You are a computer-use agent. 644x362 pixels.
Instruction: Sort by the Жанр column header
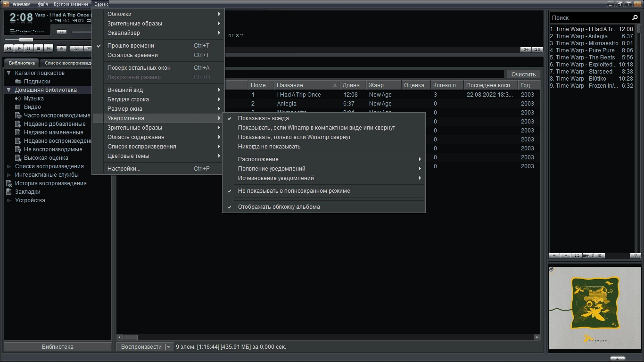[x=384, y=85]
